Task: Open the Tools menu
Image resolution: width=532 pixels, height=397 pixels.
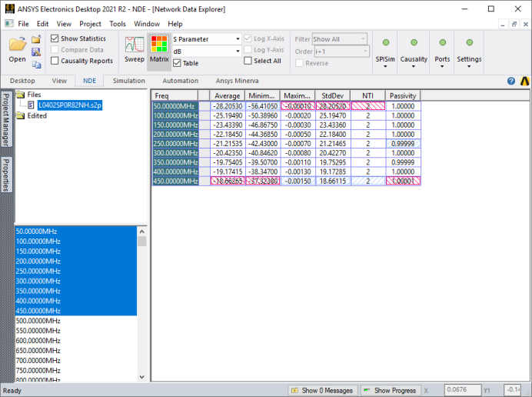Action: click(x=118, y=24)
